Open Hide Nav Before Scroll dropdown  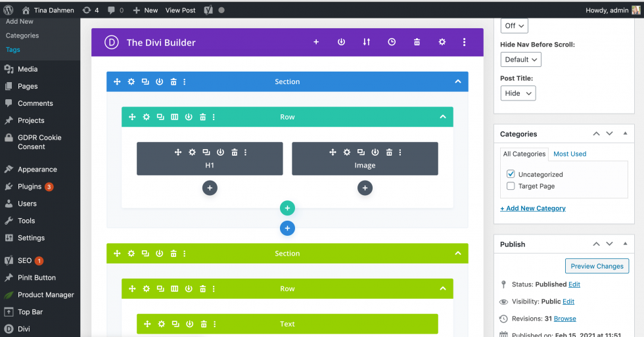[x=520, y=60]
